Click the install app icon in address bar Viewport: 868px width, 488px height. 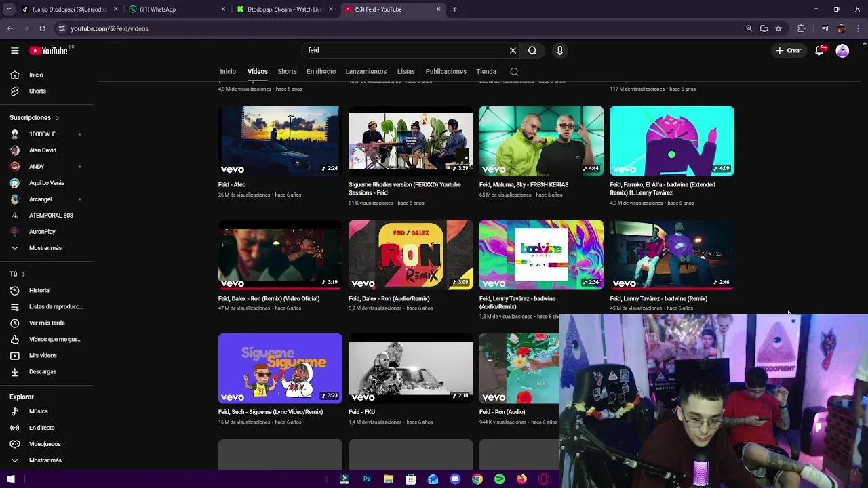764,28
